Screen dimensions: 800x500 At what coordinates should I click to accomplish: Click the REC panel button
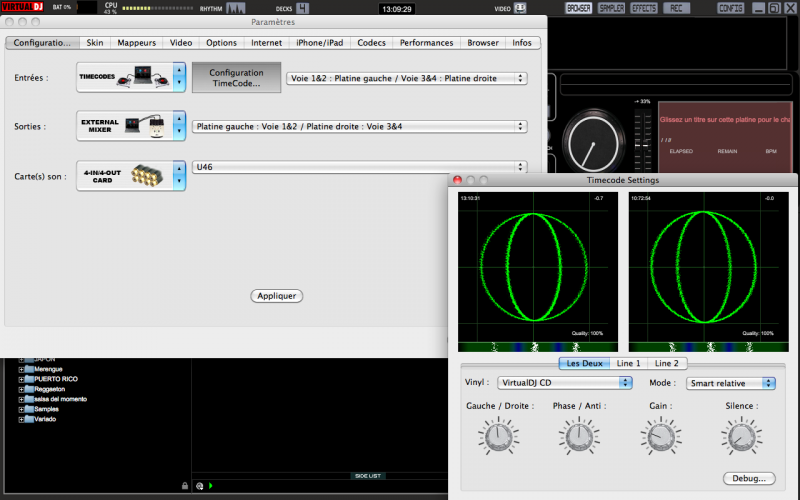tap(677, 8)
